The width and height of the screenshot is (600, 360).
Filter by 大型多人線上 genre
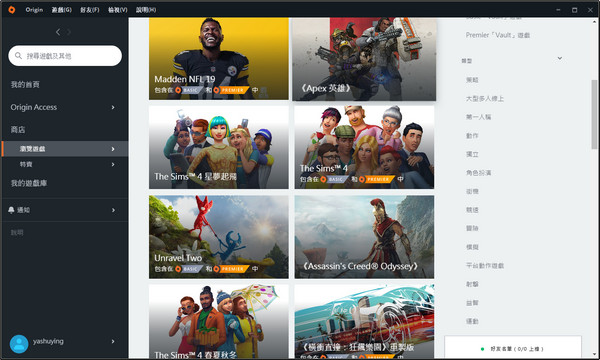click(x=485, y=99)
